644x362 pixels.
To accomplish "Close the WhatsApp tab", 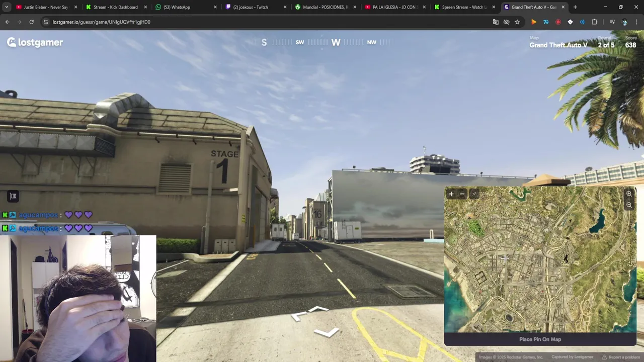I will [215, 7].
